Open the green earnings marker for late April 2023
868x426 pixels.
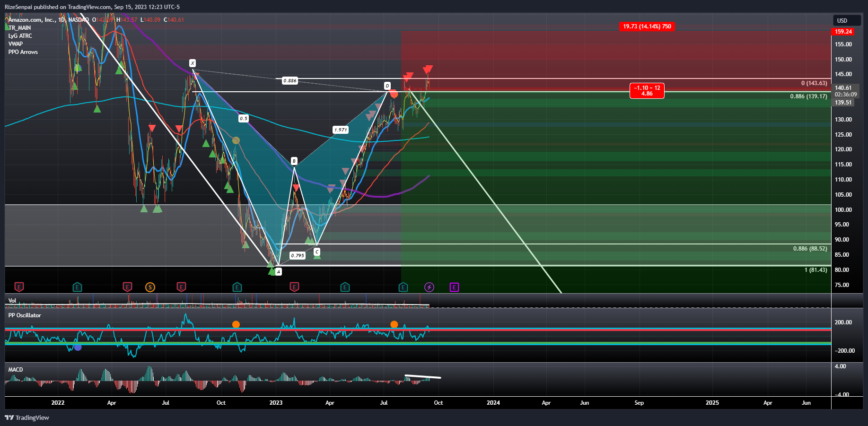345,287
